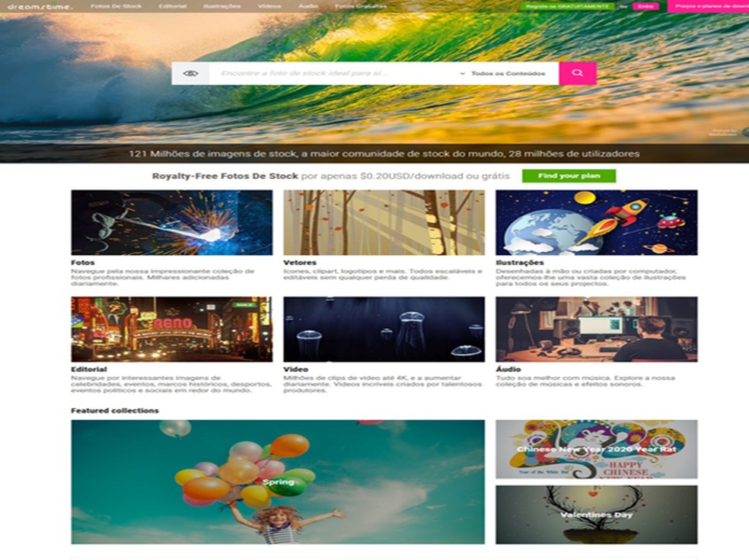This screenshot has width=749, height=560.
Task: Open Preços e planos de download
Action: [x=709, y=6]
